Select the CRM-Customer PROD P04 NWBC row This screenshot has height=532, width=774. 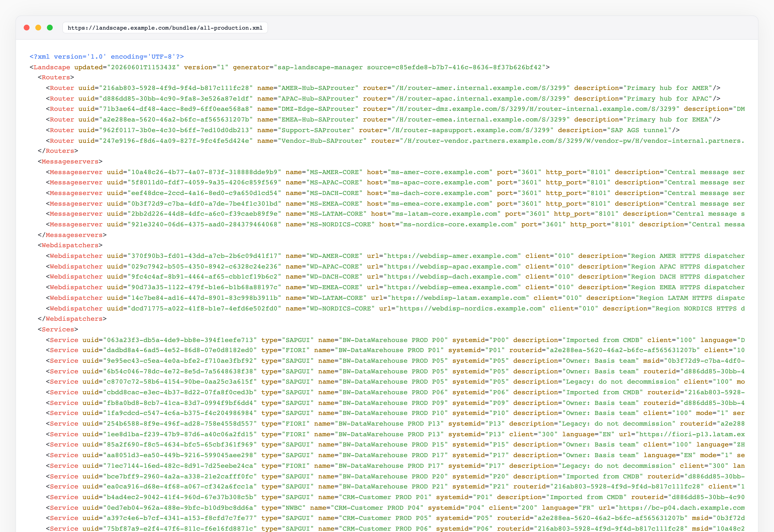click(395, 508)
